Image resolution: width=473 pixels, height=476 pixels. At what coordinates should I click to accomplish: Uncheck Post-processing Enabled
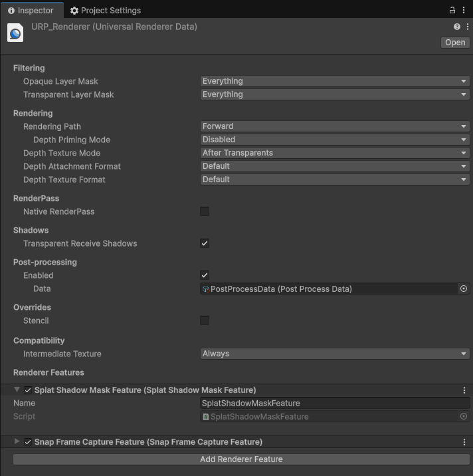205,275
